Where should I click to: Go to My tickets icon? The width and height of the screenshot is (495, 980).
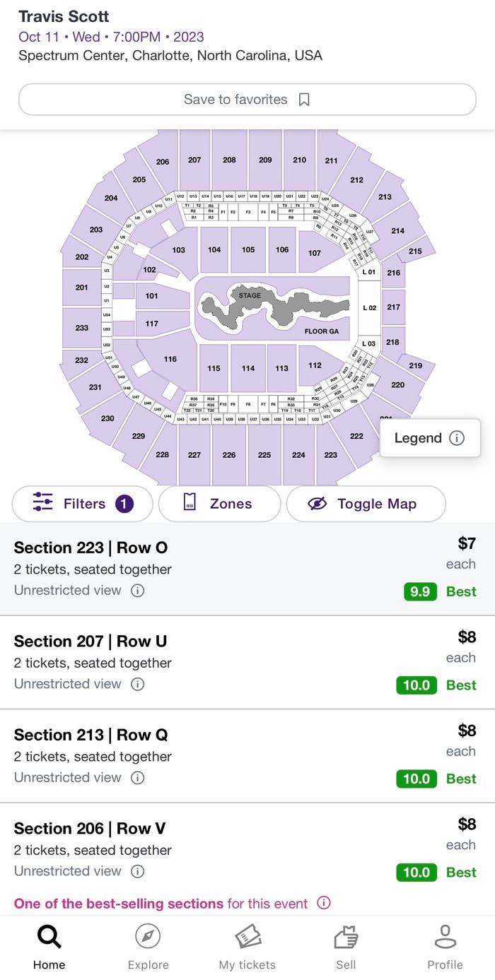pos(248,938)
